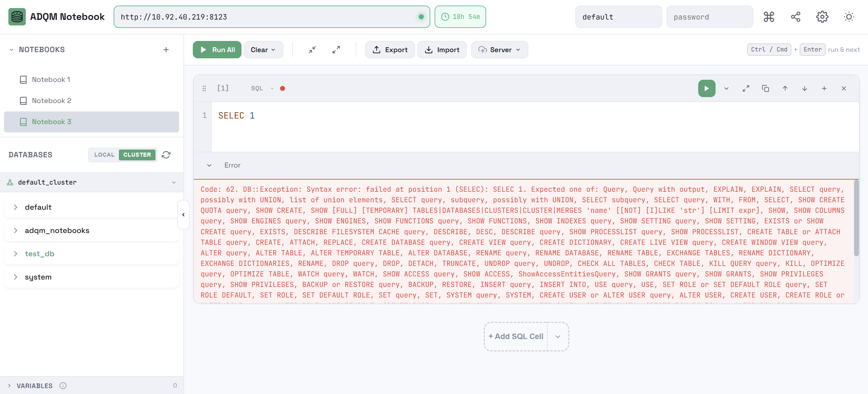Collapse the left sidebar panel

184,214
